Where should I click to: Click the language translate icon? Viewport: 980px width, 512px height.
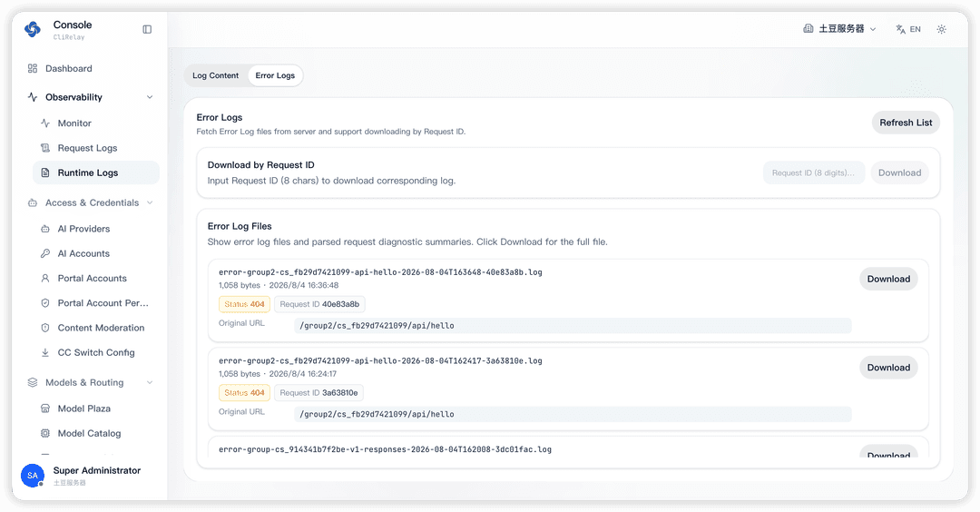click(901, 29)
